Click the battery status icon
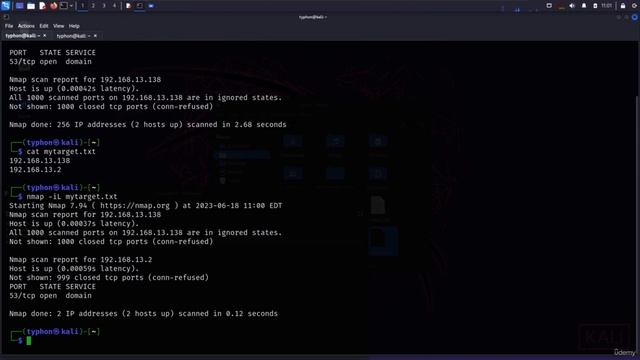The height and width of the screenshot is (360, 640). click(x=595, y=6)
